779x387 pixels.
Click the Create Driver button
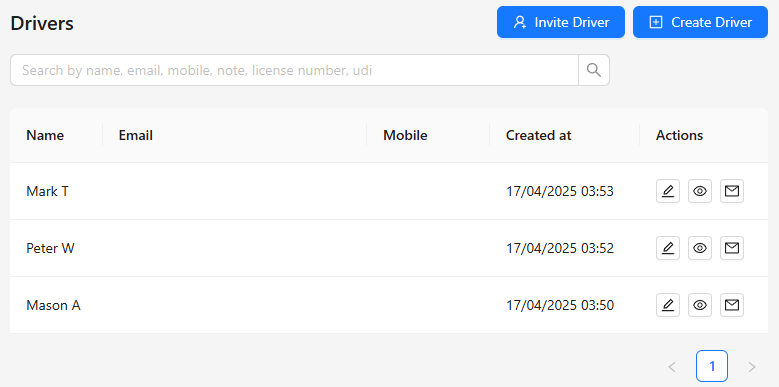(701, 22)
